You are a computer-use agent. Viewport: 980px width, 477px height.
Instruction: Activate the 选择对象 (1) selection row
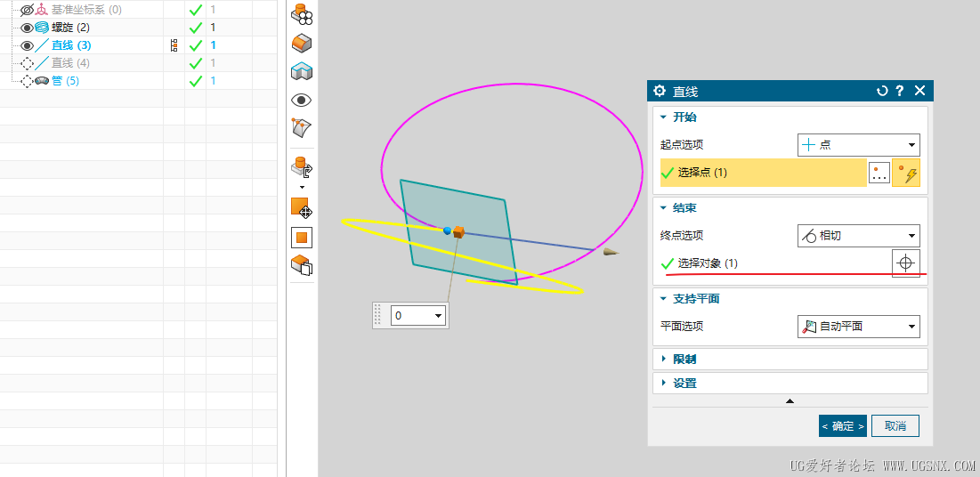(775, 263)
